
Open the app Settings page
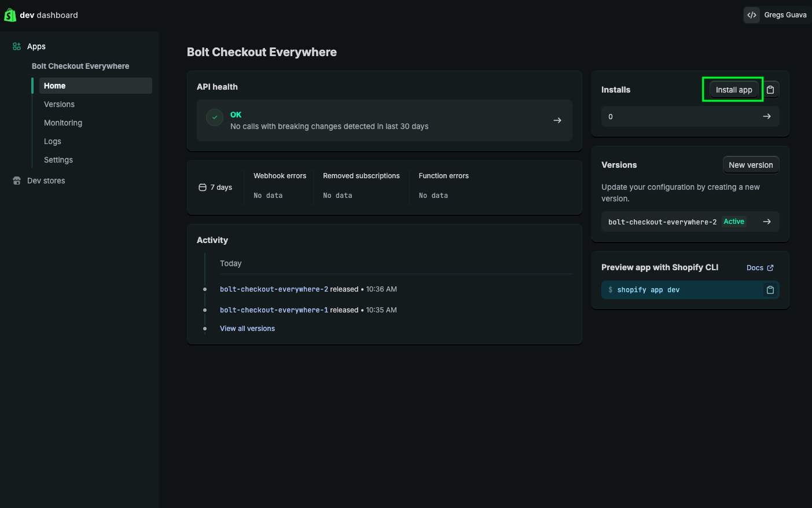tap(58, 160)
